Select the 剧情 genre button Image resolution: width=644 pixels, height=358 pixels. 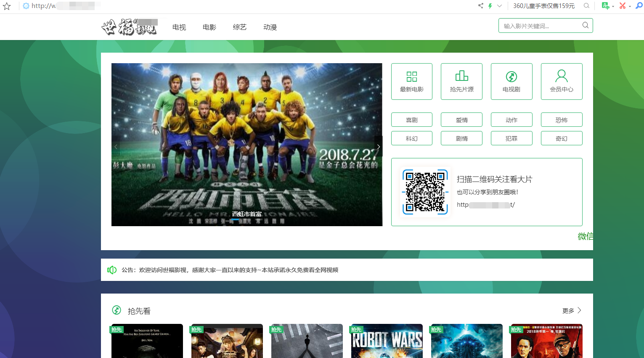pyautogui.click(x=461, y=138)
